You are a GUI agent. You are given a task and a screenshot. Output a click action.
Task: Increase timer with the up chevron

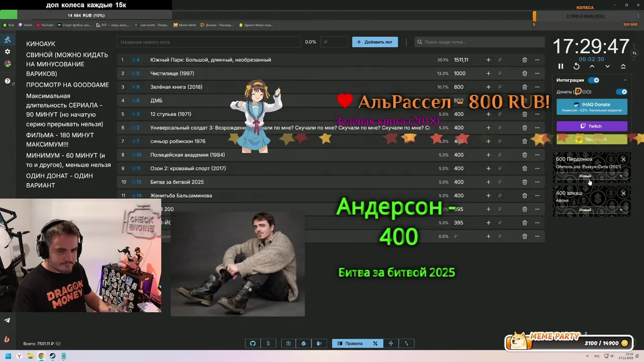592,66
